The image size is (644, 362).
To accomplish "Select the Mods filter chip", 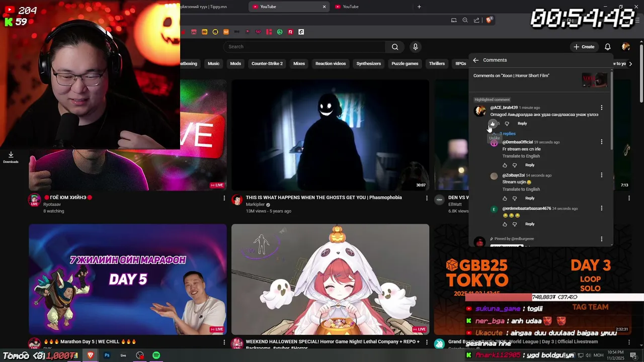I will pos(235,64).
